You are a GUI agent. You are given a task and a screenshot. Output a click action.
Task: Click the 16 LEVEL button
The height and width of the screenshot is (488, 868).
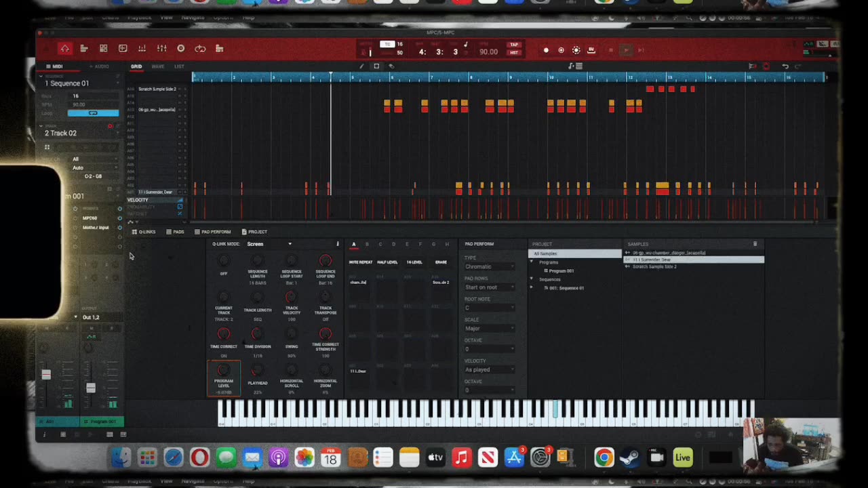tap(414, 262)
